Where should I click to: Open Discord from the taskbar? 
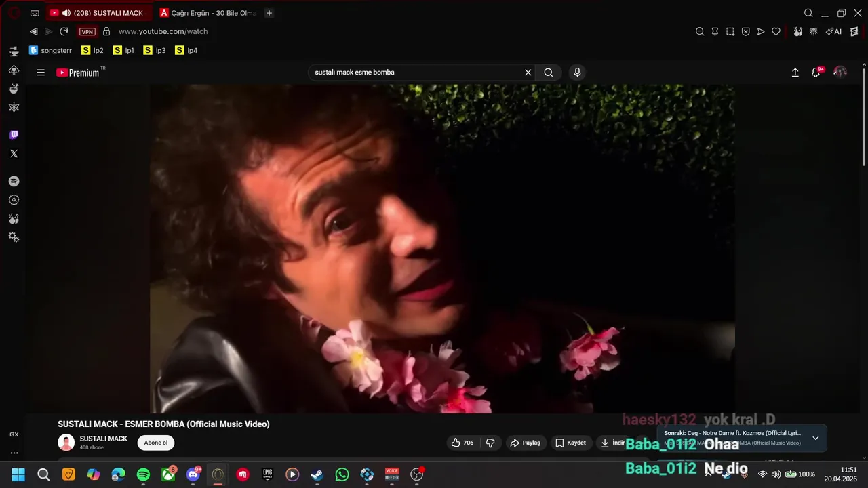(x=193, y=474)
